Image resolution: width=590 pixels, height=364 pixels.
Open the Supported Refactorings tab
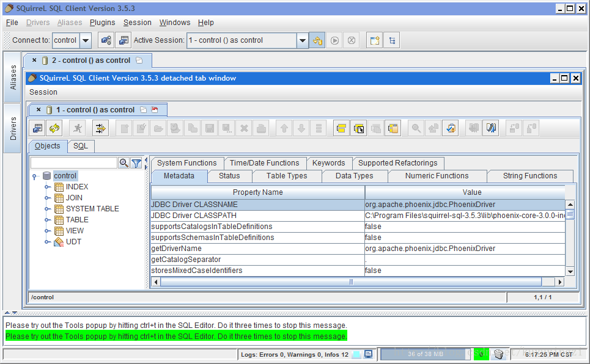(x=398, y=163)
